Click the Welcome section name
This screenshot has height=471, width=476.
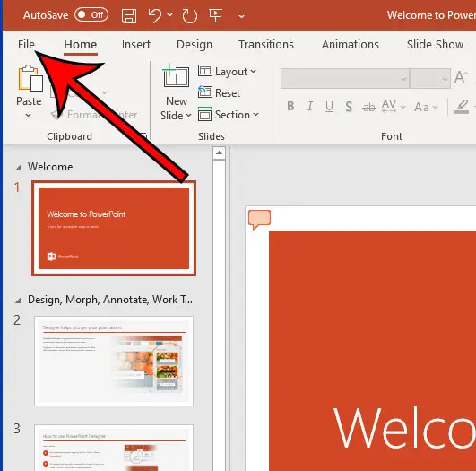(x=50, y=167)
